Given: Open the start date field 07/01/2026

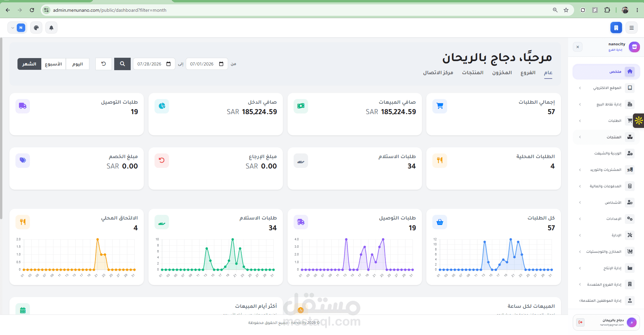Looking at the screenshot, I should click(207, 64).
